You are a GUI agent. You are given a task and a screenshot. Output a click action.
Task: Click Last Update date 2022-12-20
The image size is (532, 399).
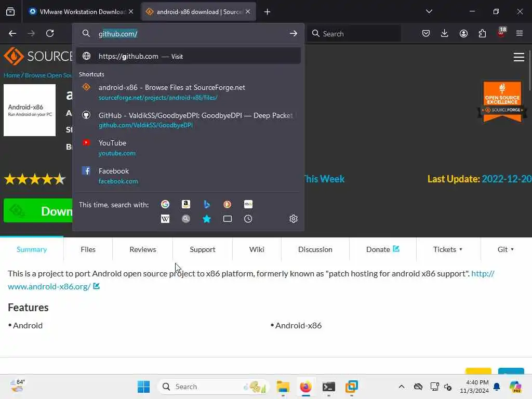tap(507, 179)
